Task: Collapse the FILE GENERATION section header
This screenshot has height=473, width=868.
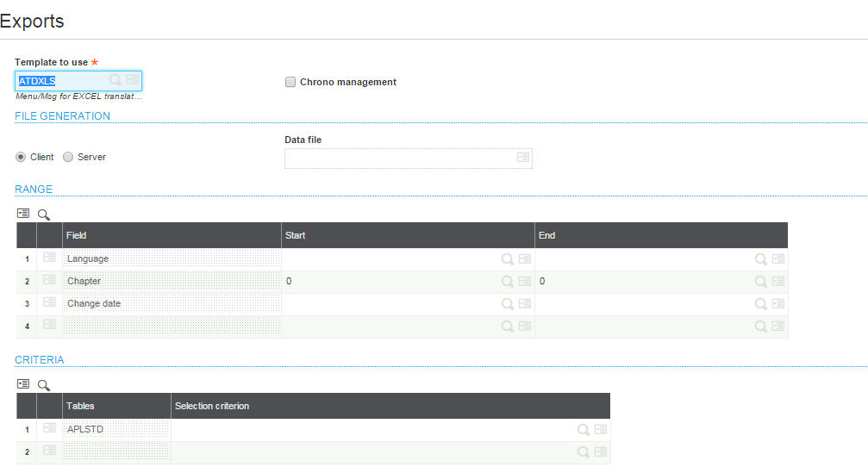Action: coord(62,115)
